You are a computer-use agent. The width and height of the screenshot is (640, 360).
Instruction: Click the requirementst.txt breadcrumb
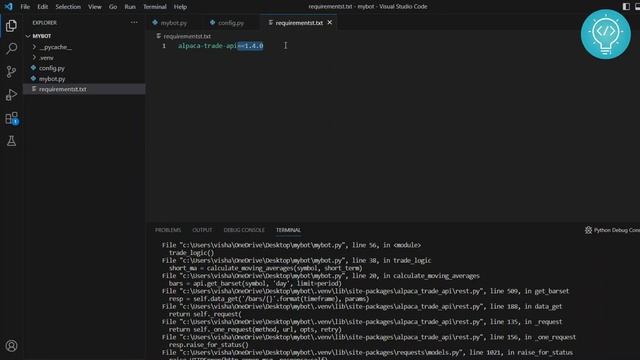(187, 36)
